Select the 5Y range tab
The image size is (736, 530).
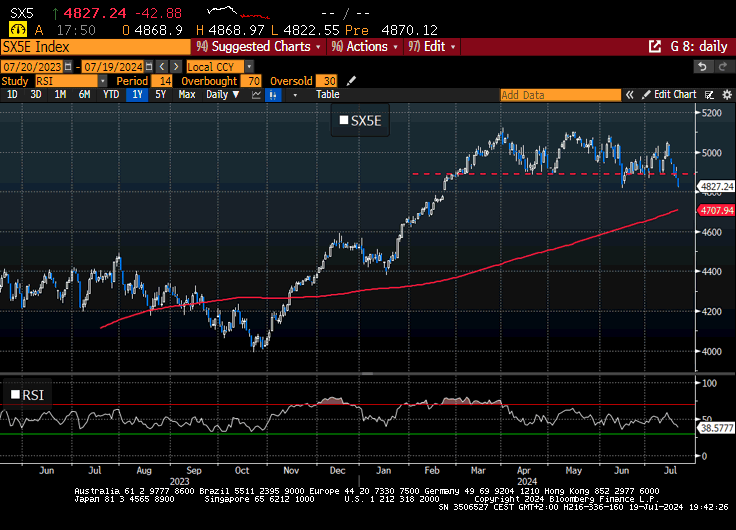coord(161,95)
